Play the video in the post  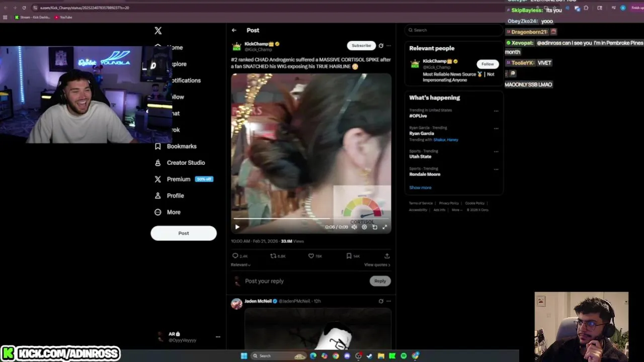237,227
